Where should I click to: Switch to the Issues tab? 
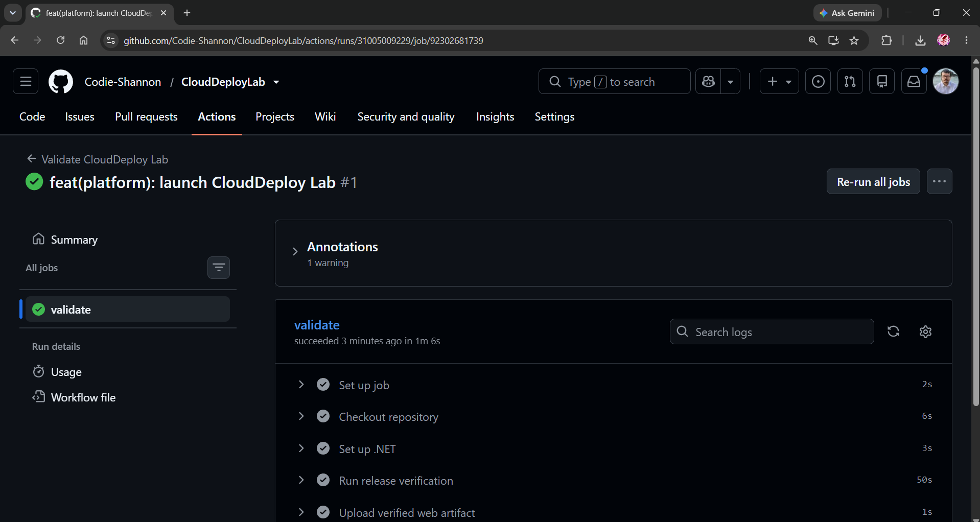point(80,116)
